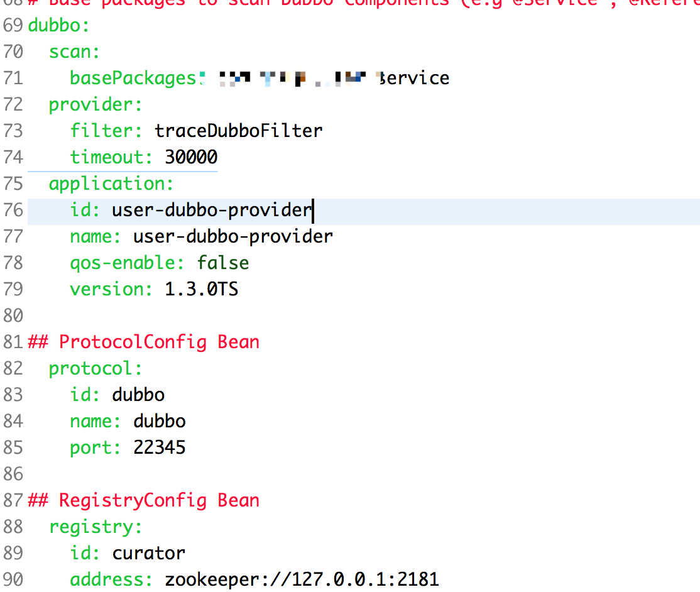Viewport: 700px width, 592px height.
Task: Click the 'qos-enable:' key
Action: tap(127, 263)
